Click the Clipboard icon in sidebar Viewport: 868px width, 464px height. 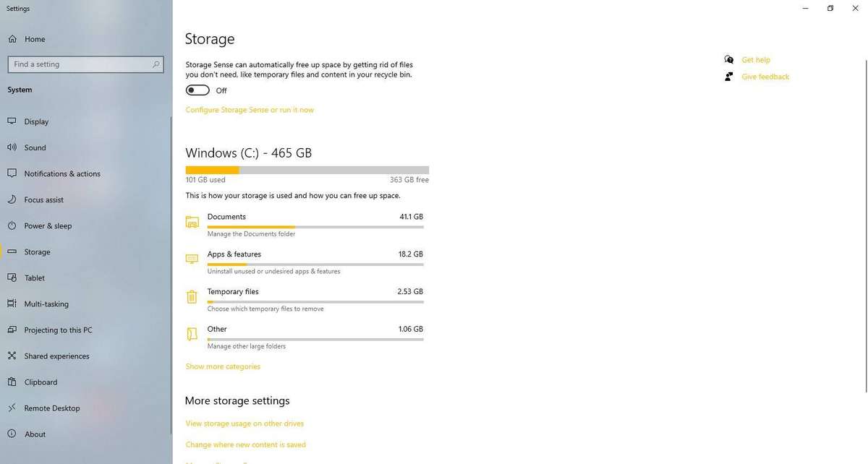12,382
